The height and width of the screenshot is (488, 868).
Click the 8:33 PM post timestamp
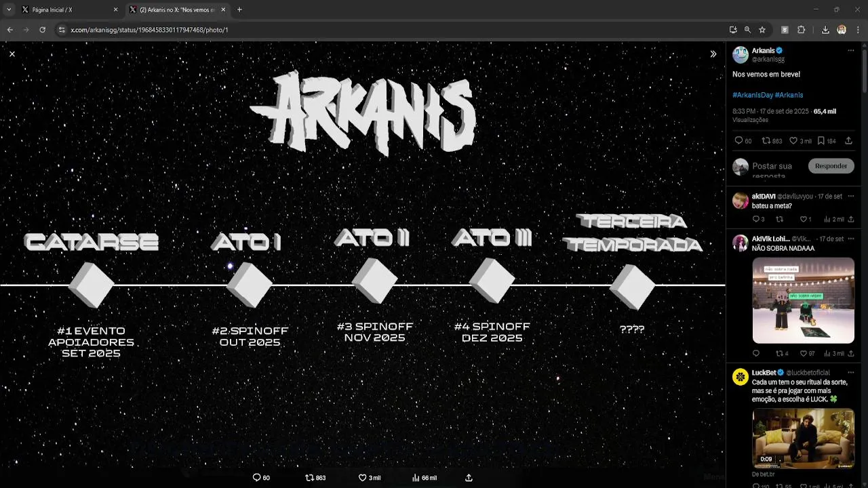770,111
